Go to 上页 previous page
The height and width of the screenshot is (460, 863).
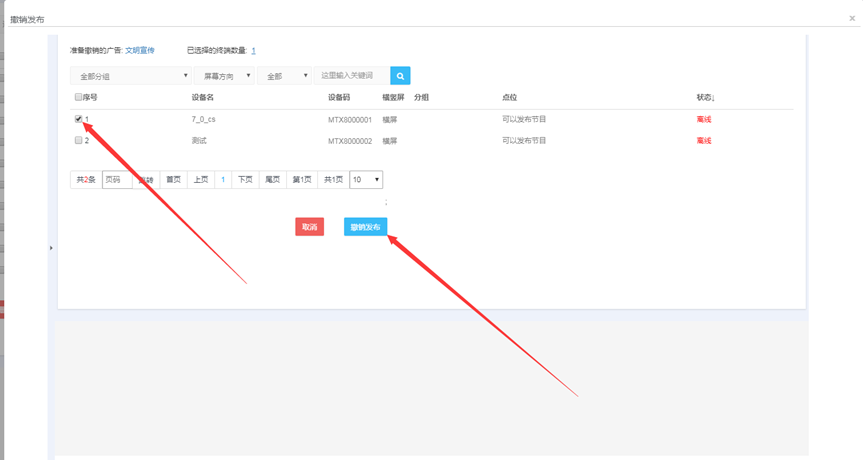point(200,180)
